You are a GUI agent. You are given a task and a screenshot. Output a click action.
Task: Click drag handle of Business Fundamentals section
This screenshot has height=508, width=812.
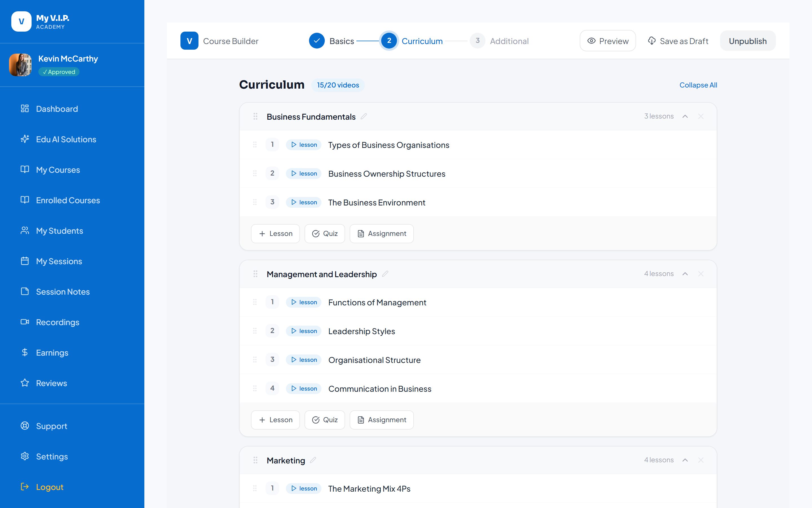click(255, 116)
